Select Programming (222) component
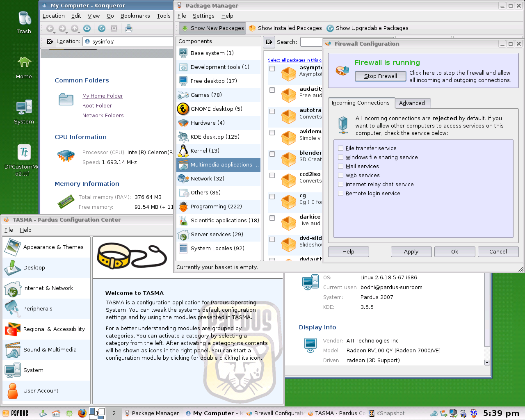This screenshot has width=525, height=420. pos(219,207)
